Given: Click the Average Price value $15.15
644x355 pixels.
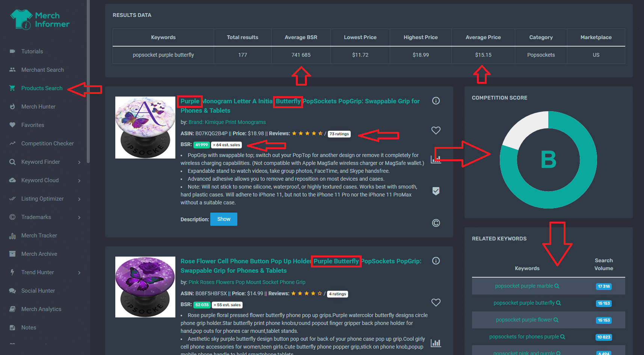Looking at the screenshot, I should (x=483, y=55).
